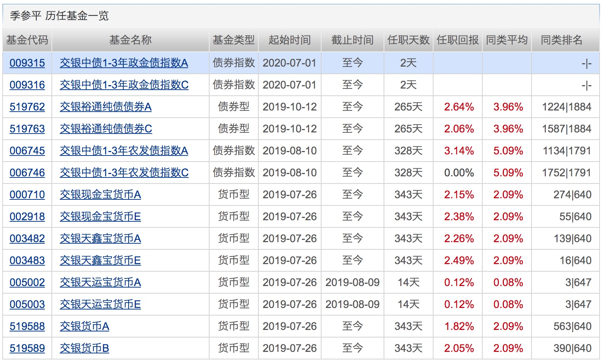
Task: Select the 2.05% return value
Action: tap(459, 348)
